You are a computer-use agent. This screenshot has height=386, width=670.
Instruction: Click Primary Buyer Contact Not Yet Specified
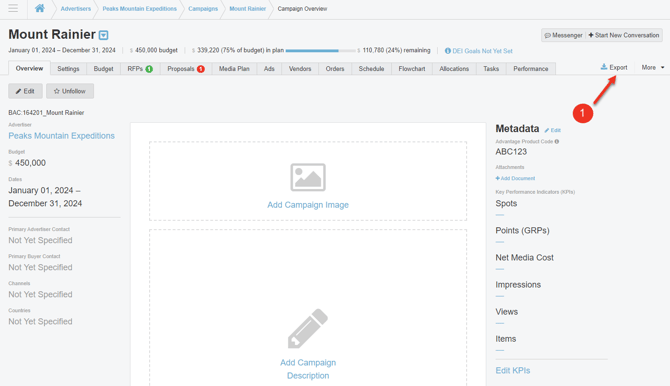pyautogui.click(x=40, y=268)
